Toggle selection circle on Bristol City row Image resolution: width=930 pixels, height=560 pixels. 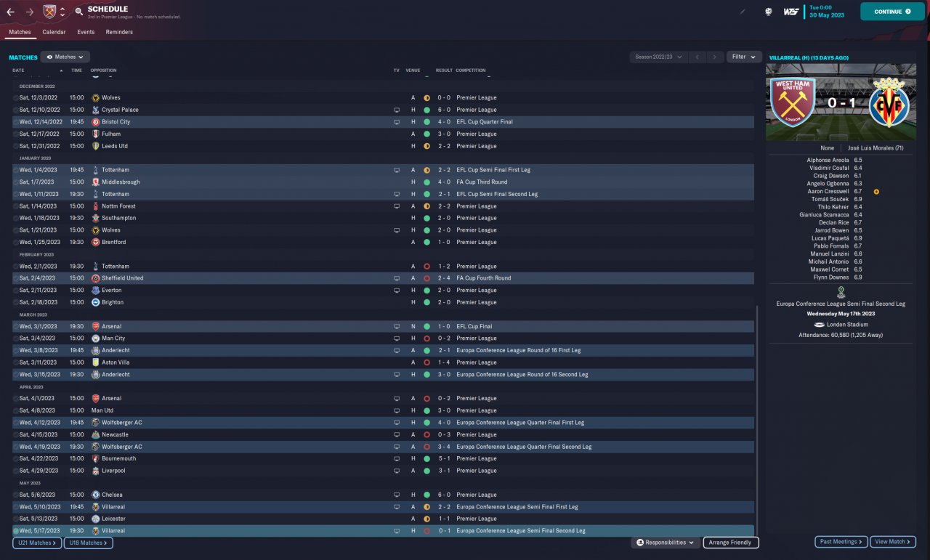pos(16,122)
